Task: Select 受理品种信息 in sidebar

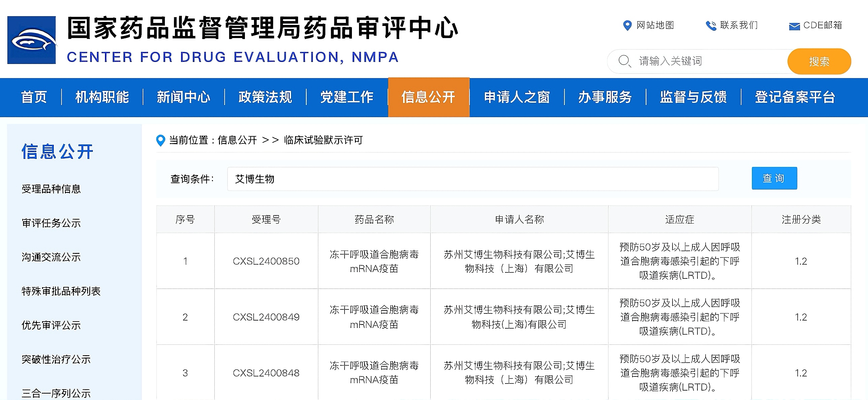Action: (51, 189)
